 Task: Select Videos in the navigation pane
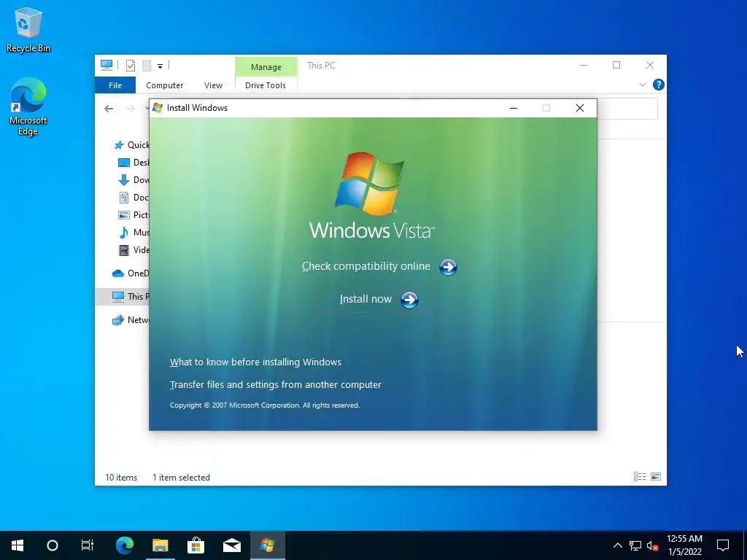pyautogui.click(x=134, y=250)
